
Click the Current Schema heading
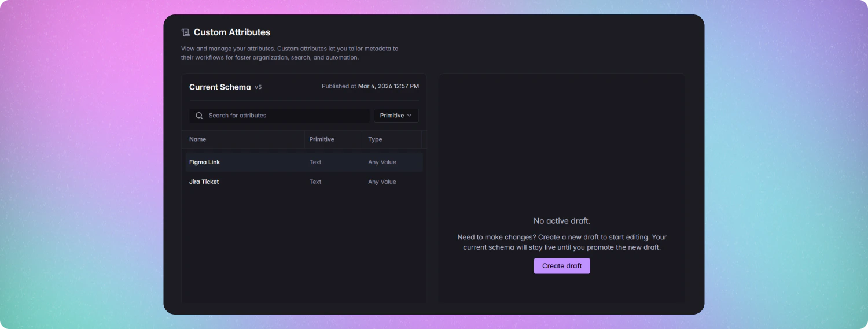pos(220,87)
